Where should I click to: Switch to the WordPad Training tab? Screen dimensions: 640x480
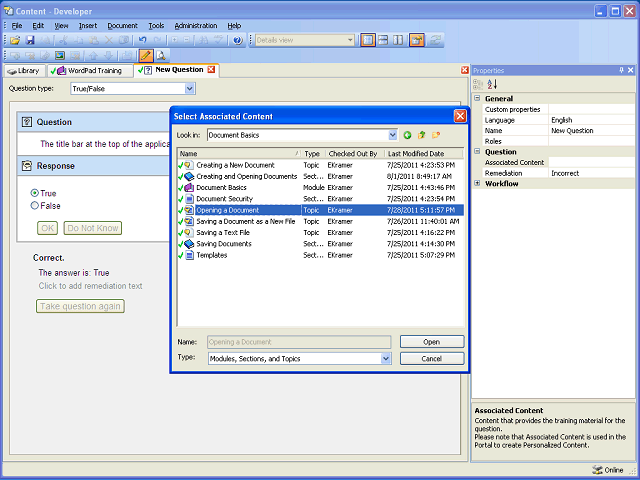(x=90, y=71)
